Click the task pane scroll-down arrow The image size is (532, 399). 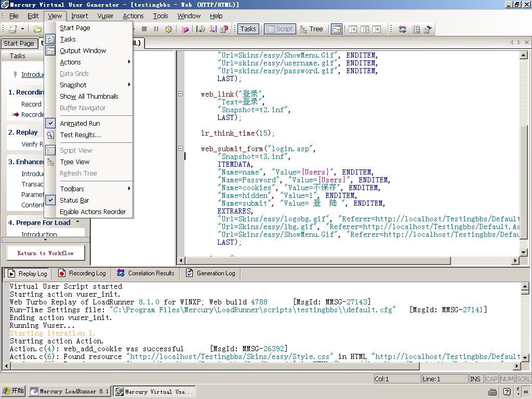click(46, 240)
